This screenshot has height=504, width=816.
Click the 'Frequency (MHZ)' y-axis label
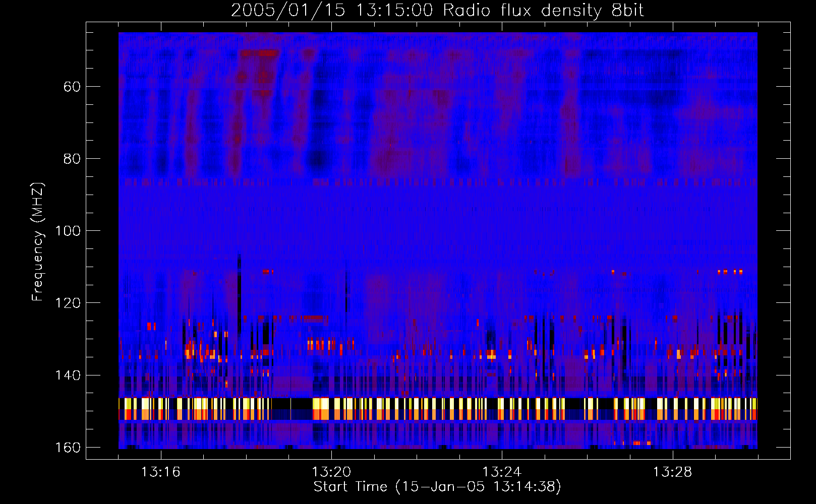point(38,242)
